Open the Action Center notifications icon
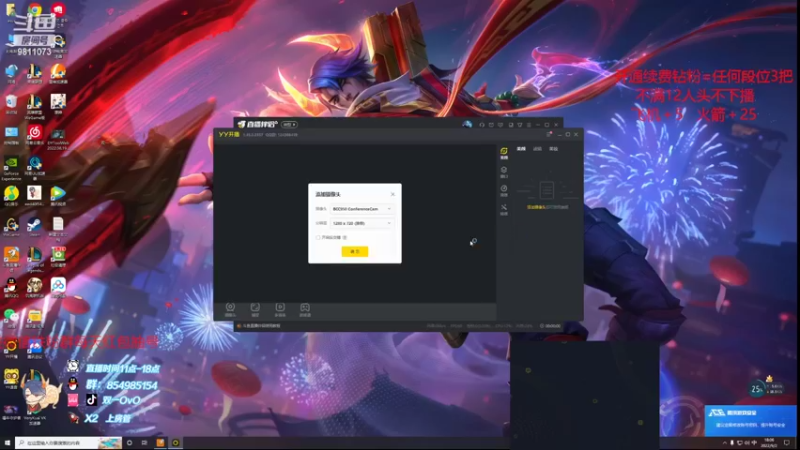This screenshot has height=450, width=800. pyautogui.click(x=787, y=443)
